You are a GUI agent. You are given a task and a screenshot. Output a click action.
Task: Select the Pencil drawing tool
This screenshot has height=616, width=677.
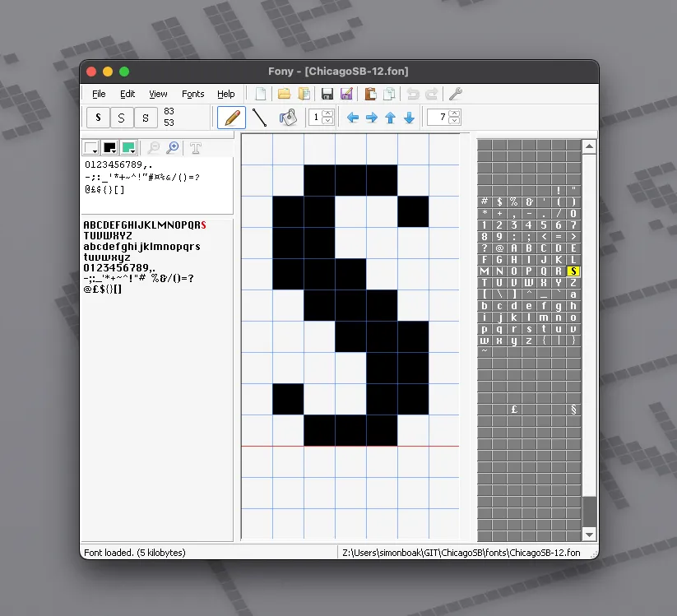[x=230, y=118]
